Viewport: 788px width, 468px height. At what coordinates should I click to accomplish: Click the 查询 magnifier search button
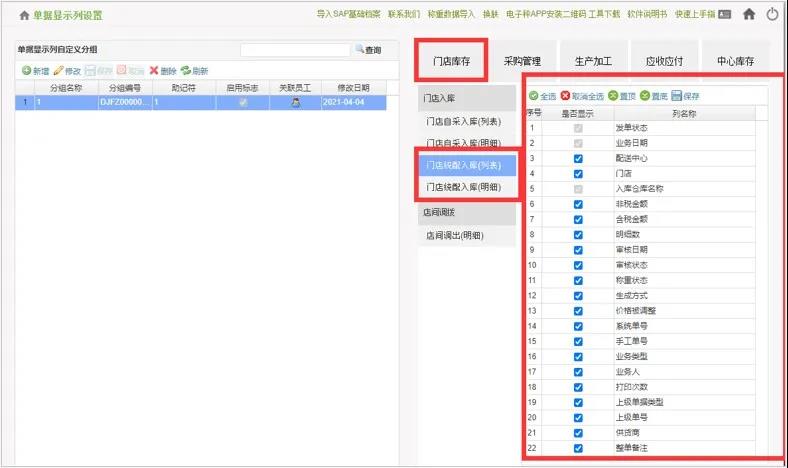pos(368,50)
